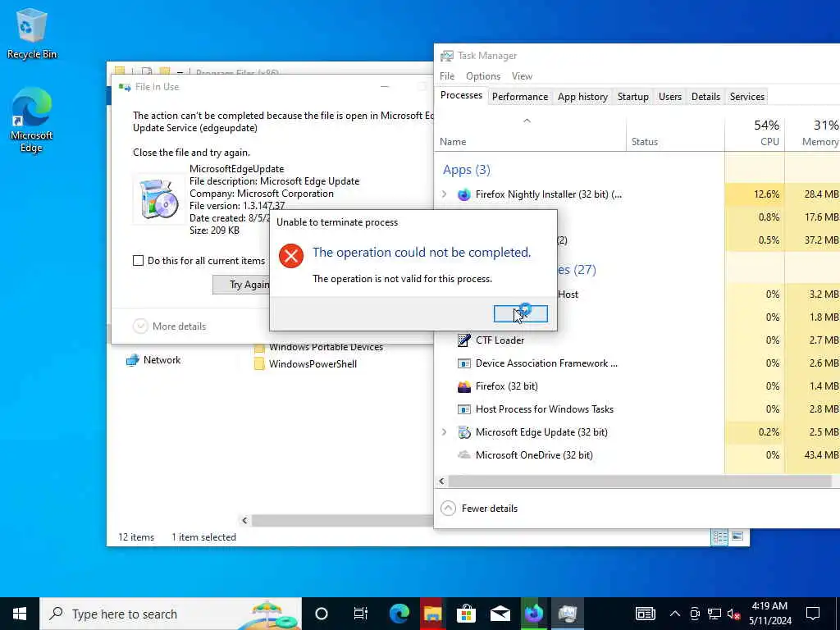The width and height of the screenshot is (840, 630).
Task: Switch to the Services tab
Action: tap(746, 97)
